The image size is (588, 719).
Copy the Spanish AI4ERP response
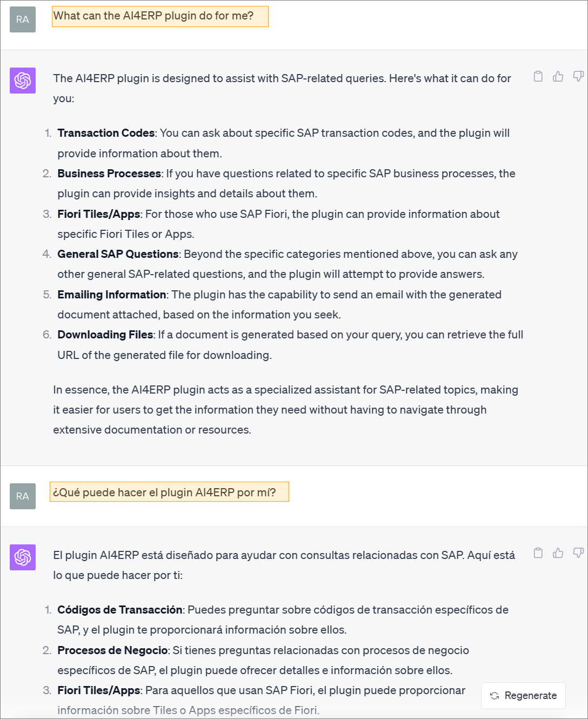pos(538,553)
